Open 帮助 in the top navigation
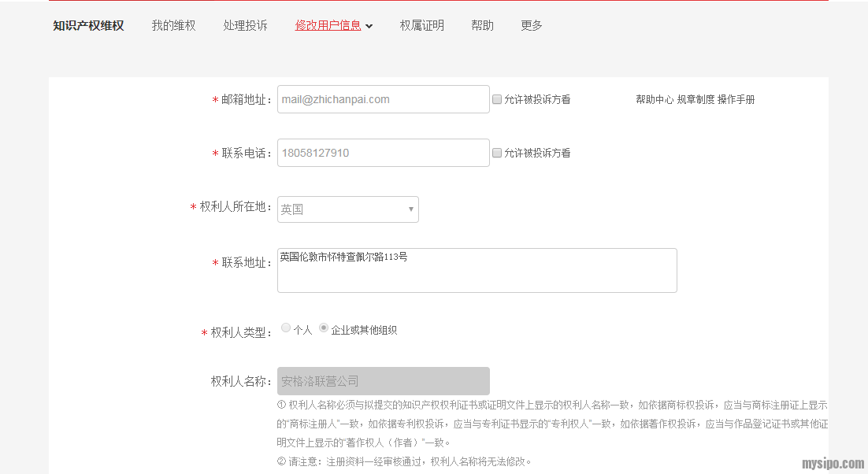Viewport: 868px width, 474px height. [x=482, y=25]
